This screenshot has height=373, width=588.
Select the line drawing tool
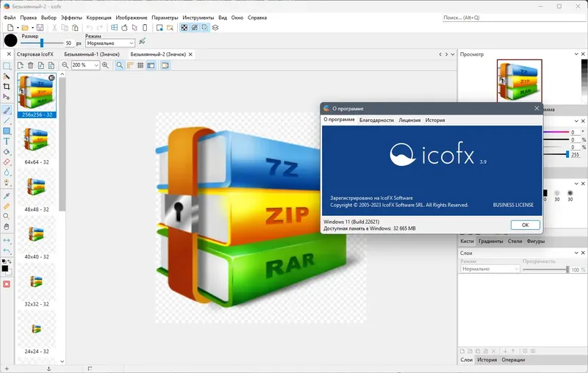(7, 120)
